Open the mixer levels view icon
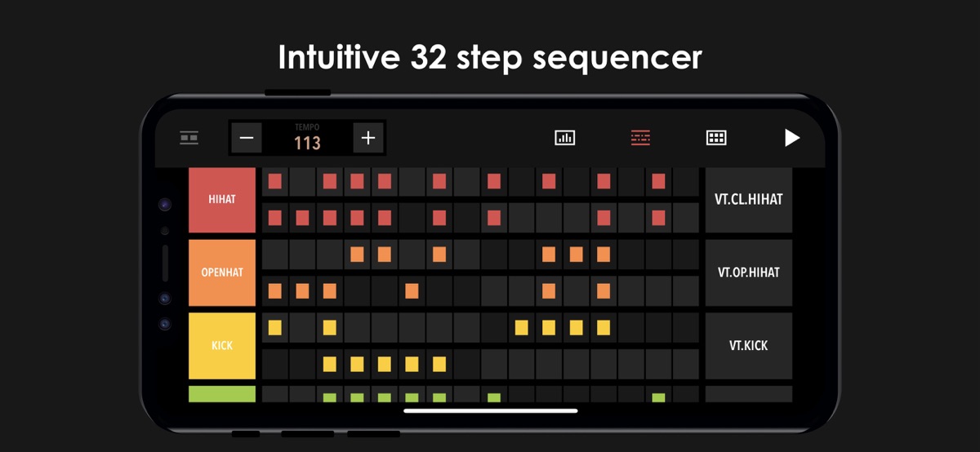The width and height of the screenshot is (980, 452). pos(565,138)
